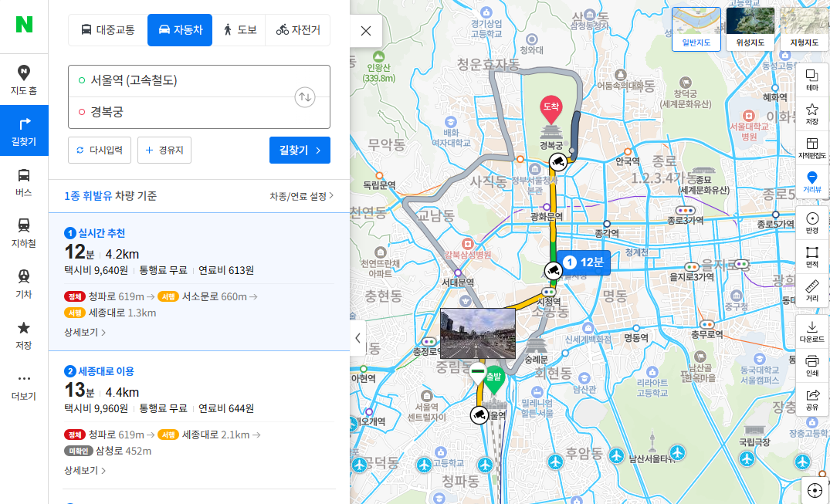Click the red 도착 arrival marker
This screenshot has height=504, width=830.
551,110
